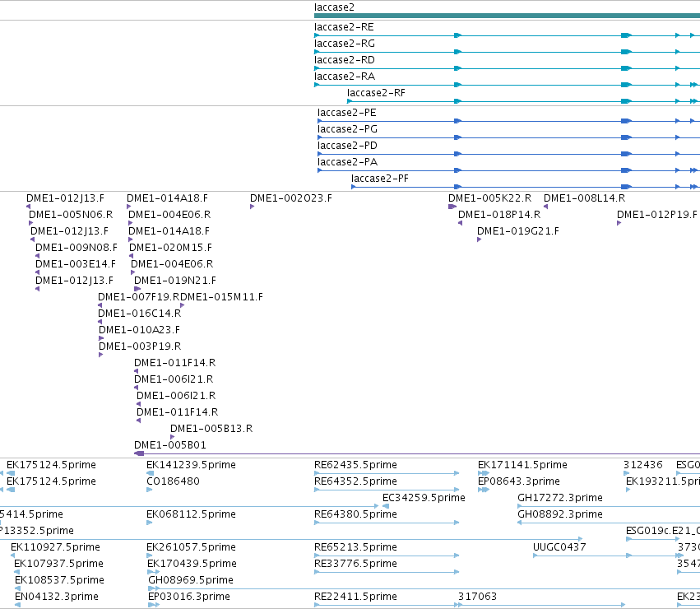Viewport: 700px width, 609px height.
Task: Click the purple glyph under DME1-005K22.R
Action: click(452, 207)
